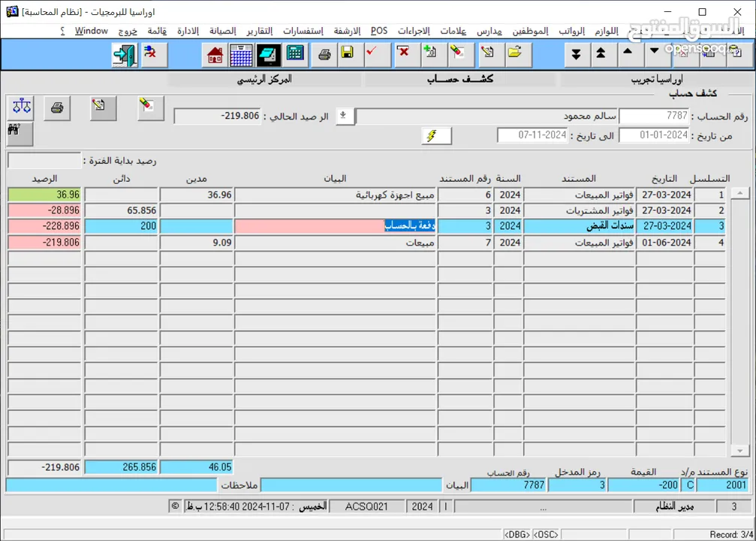This screenshot has width=756, height=541.
Task: Click the balance scales icon
Action: tap(21, 107)
